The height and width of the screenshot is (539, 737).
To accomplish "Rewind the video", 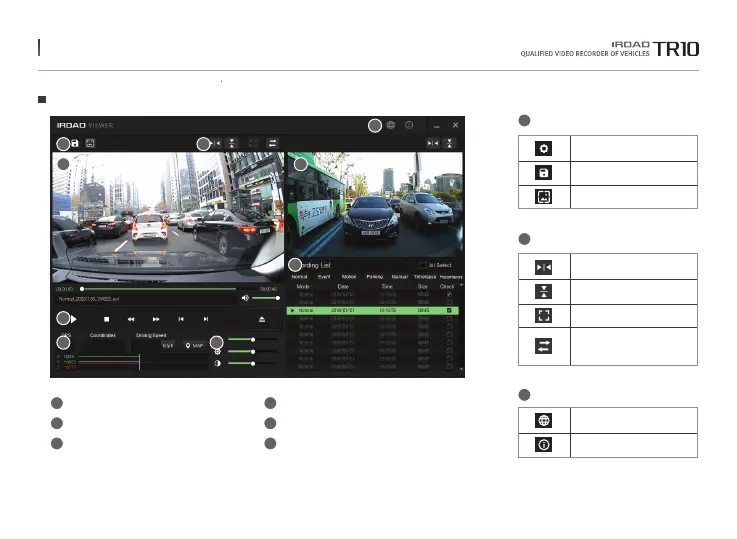I will click(x=131, y=319).
